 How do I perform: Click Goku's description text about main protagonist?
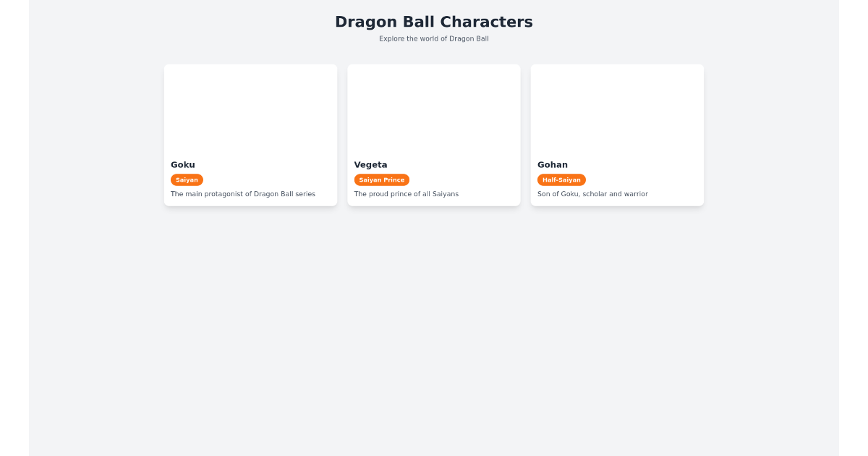(x=242, y=193)
